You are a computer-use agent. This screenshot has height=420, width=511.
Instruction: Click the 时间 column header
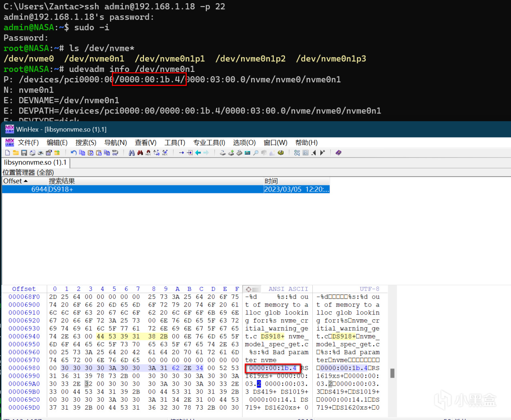click(x=296, y=181)
